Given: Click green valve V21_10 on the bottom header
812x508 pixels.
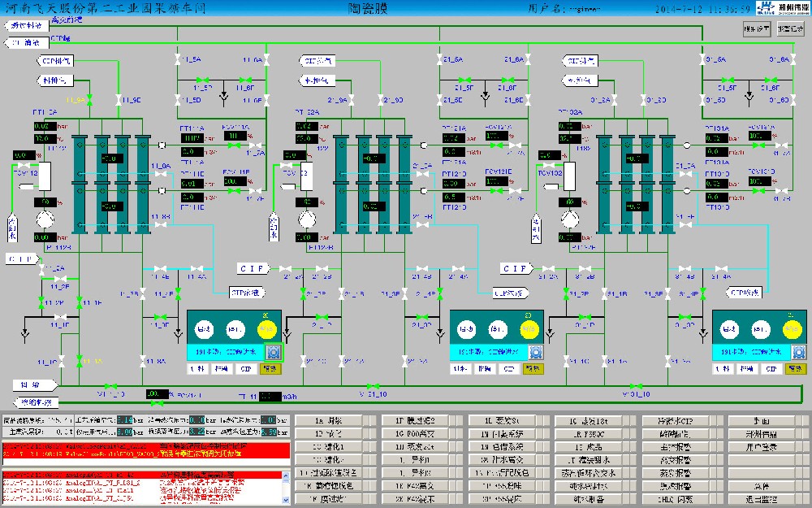Looking at the screenshot, I should click(372, 386).
